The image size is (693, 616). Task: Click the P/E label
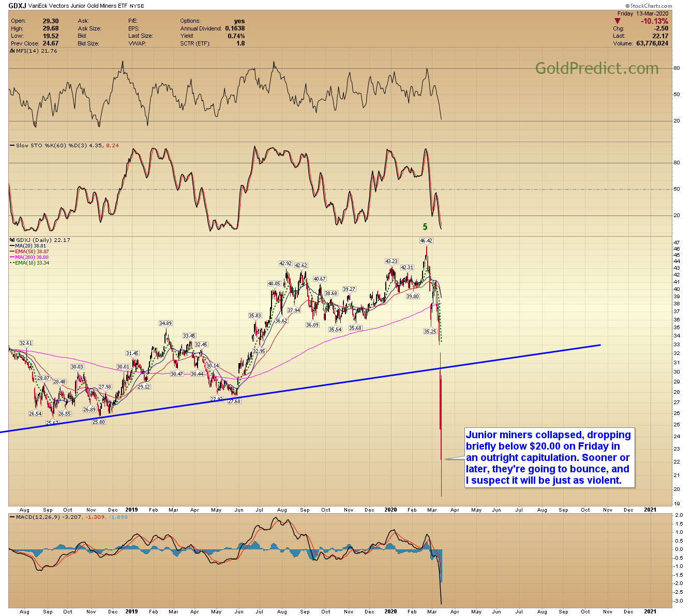(133, 21)
